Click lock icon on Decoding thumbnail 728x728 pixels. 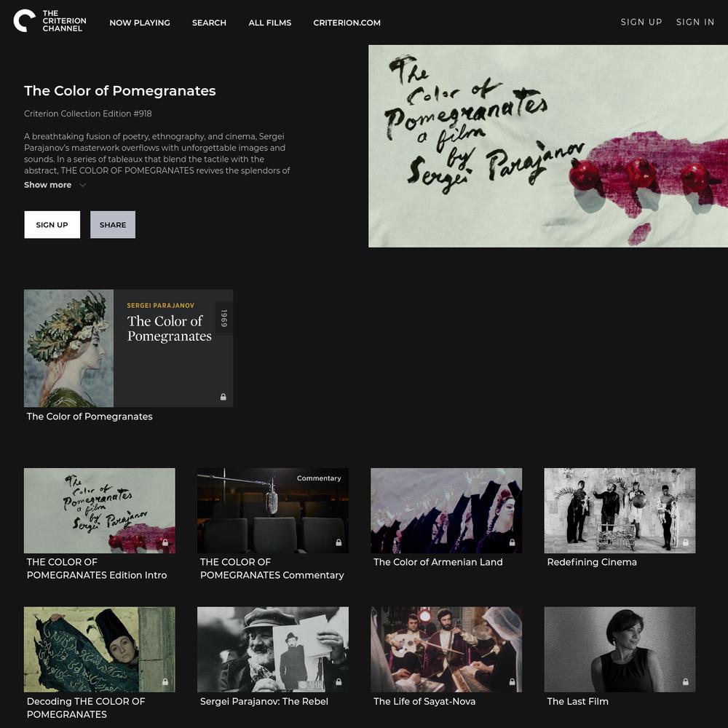(165, 681)
